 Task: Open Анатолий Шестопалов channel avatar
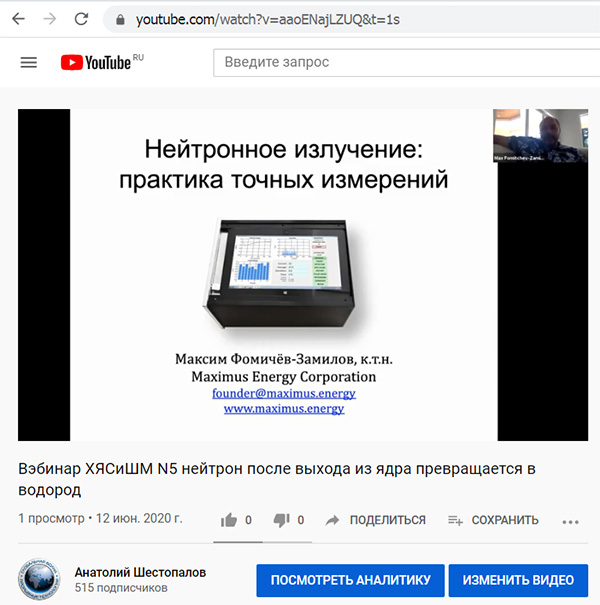click(x=39, y=579)
